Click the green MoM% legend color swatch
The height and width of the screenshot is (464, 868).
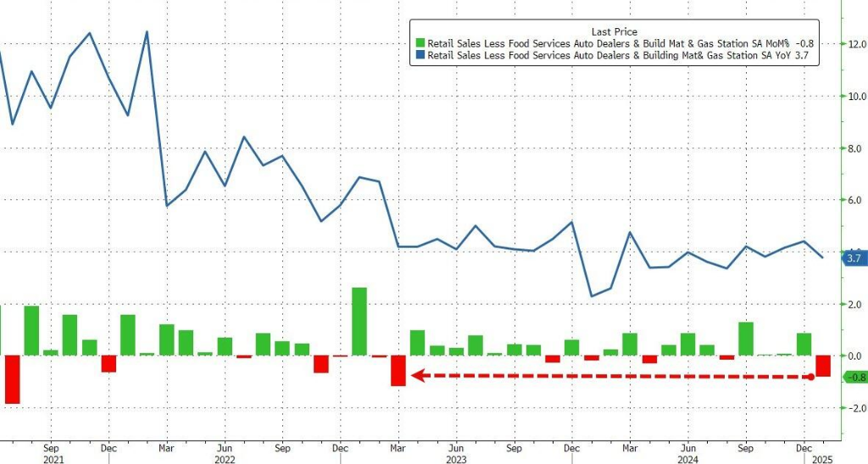pos(419,44)
